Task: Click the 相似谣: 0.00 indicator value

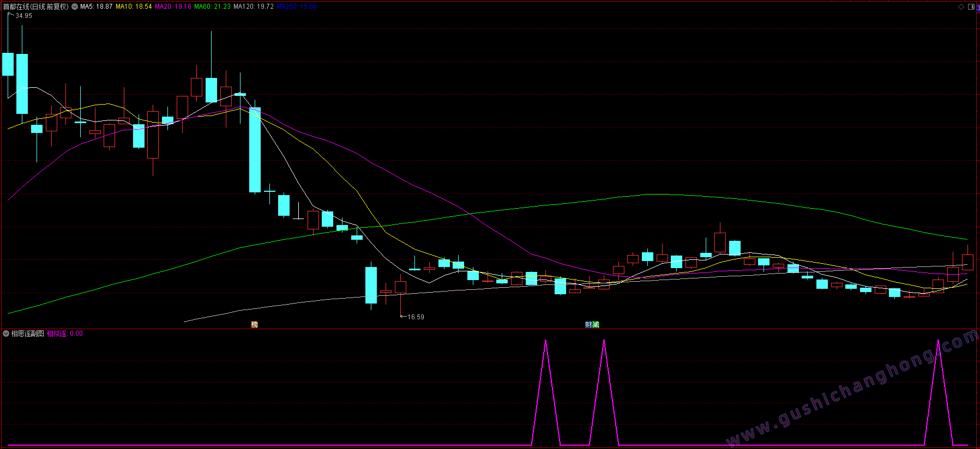Action: [65, 333]
